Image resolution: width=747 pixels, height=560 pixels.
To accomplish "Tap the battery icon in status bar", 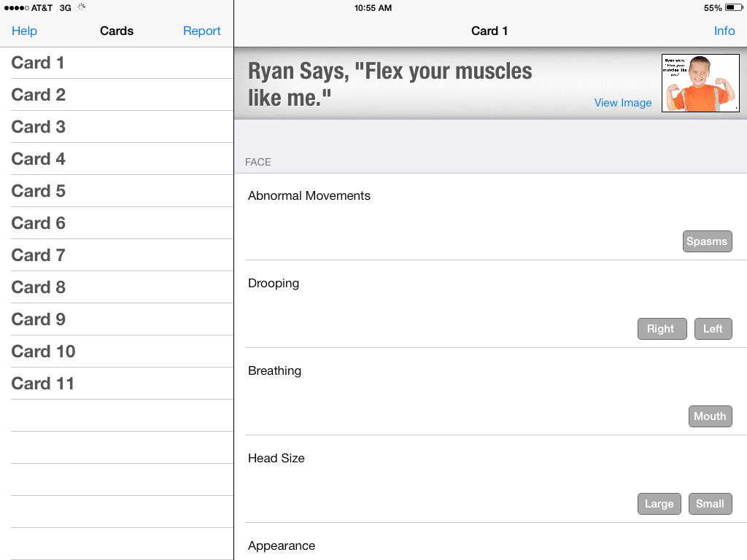I will click(733, 8).
